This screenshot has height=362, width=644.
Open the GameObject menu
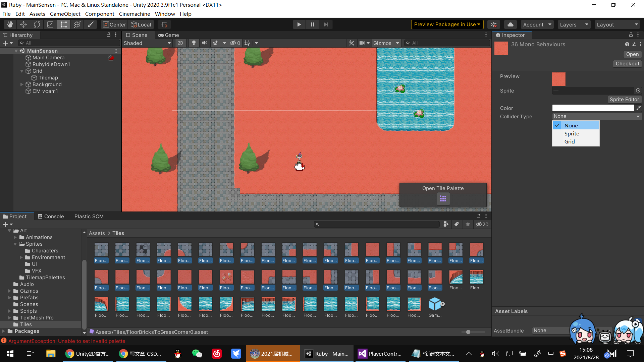coord(65,14)
